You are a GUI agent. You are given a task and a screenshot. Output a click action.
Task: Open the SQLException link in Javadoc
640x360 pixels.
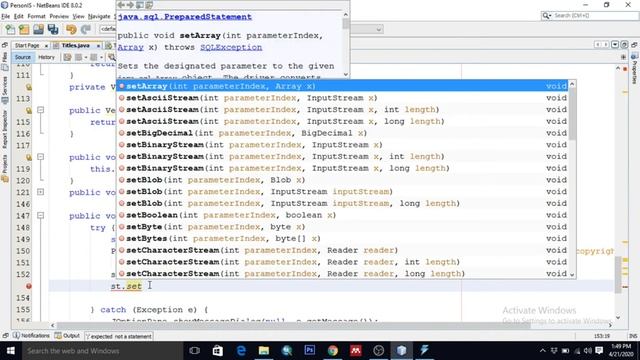pos(231,47)
